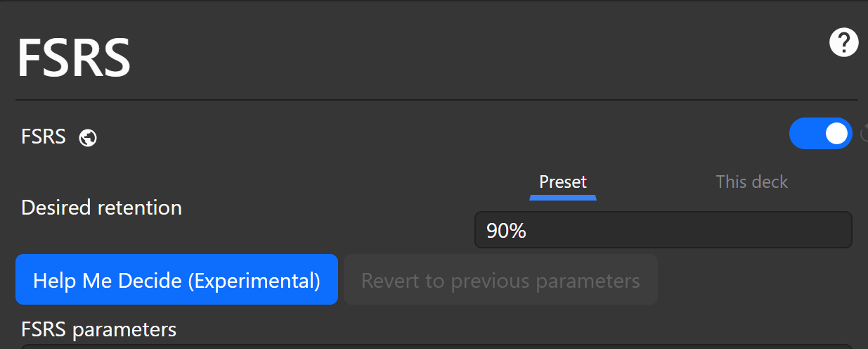868x349 pixels.
Task: Click the reset arrow right of the FSRS switch
Action: click(864, 134)
